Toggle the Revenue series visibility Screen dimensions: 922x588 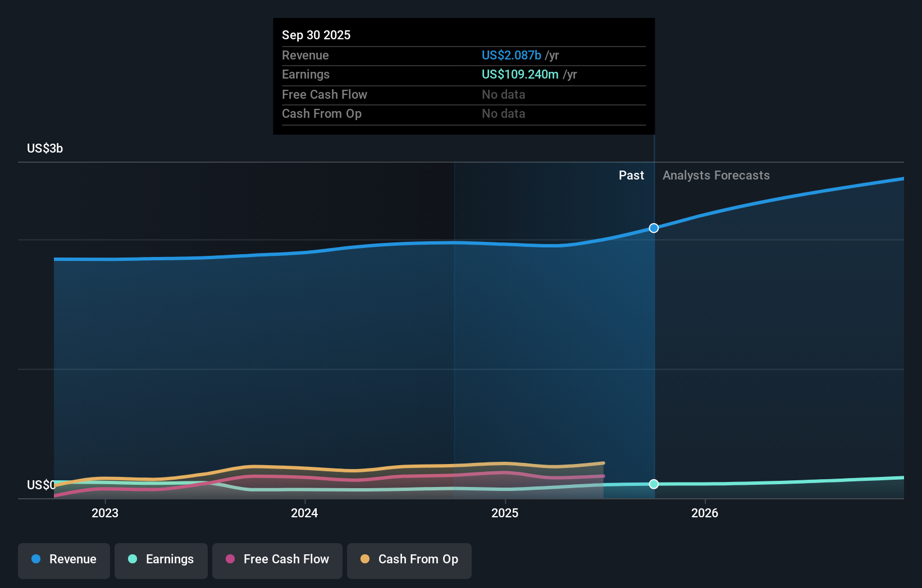tap(63, 561)
